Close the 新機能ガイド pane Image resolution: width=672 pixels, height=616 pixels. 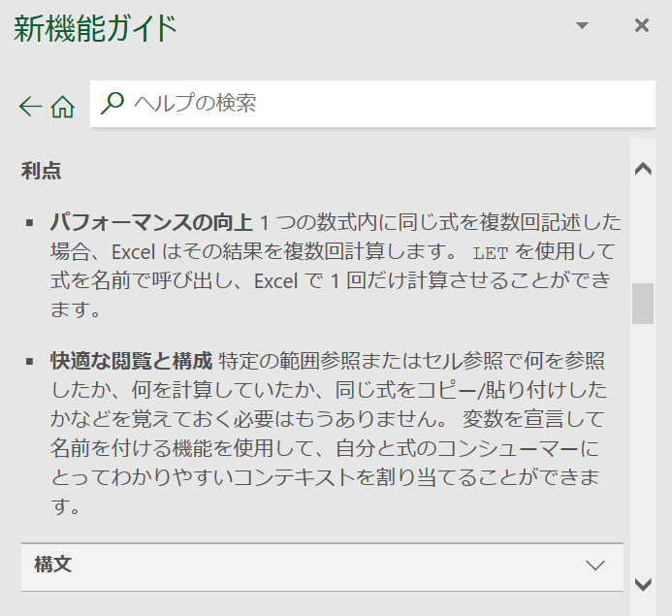642,26
